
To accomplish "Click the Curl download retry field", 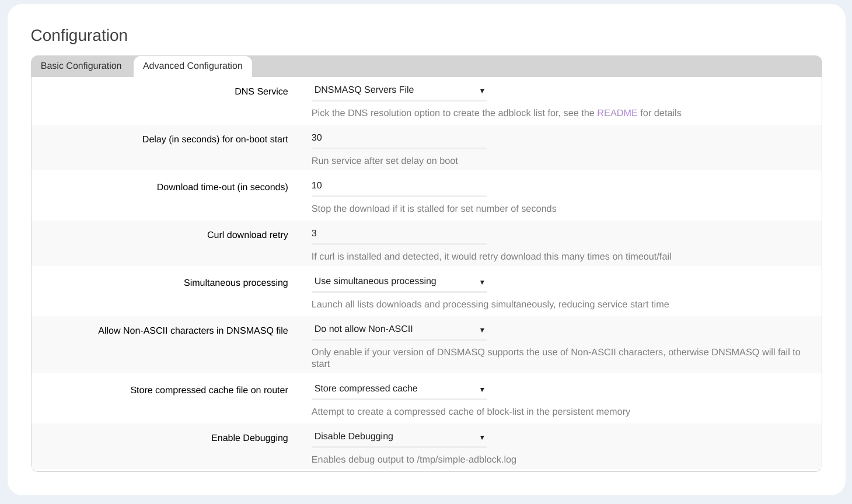I will point(399,234).
